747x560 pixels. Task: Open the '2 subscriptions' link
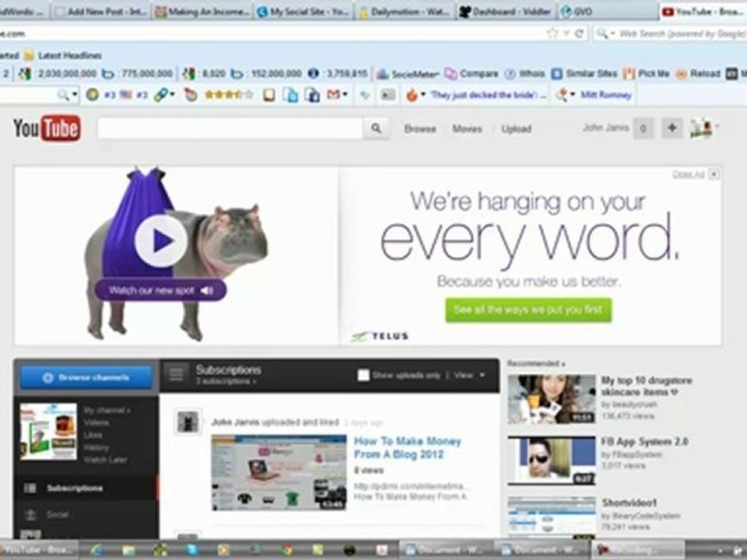pos(226,381)
